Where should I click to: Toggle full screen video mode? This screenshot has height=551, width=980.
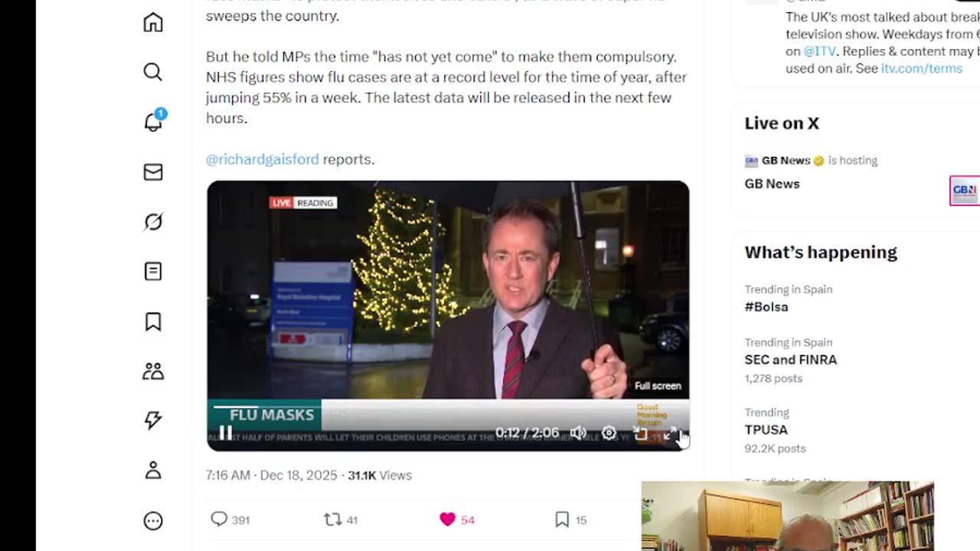[x=670, y=434]
